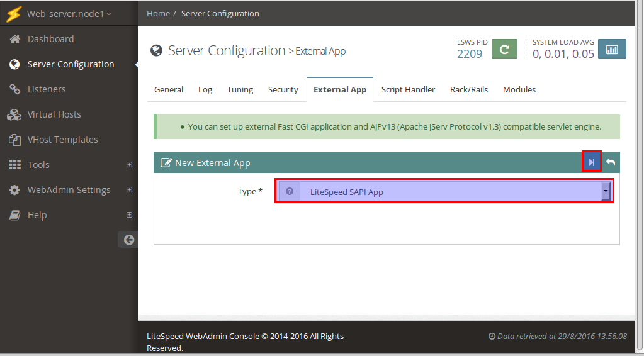Image resolution: width=644 pixels, height=356 pixels.
Task: Collapse the sidebar with arrow button
Action: click(x=128, y=240)
